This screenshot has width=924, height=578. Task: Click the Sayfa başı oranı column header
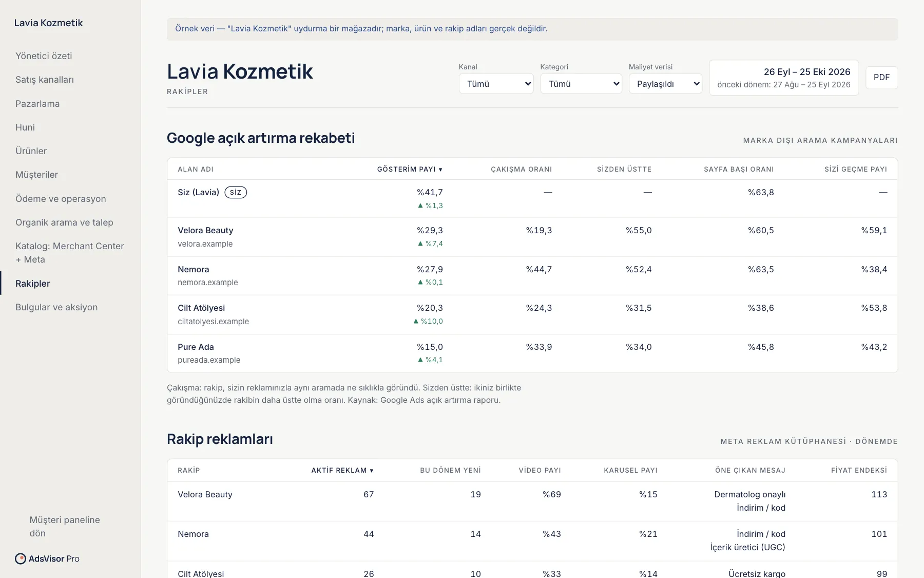(x=739, y=169)
